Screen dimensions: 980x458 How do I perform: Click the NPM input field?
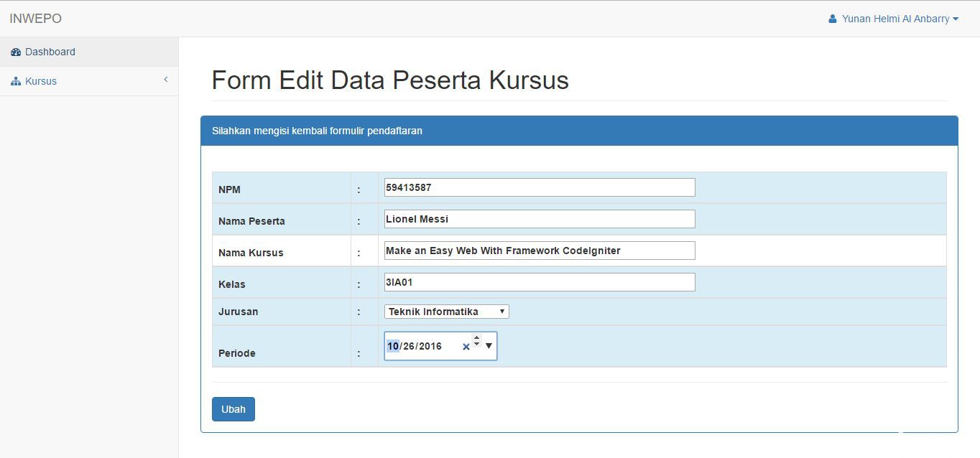click(x=537, y=187)
